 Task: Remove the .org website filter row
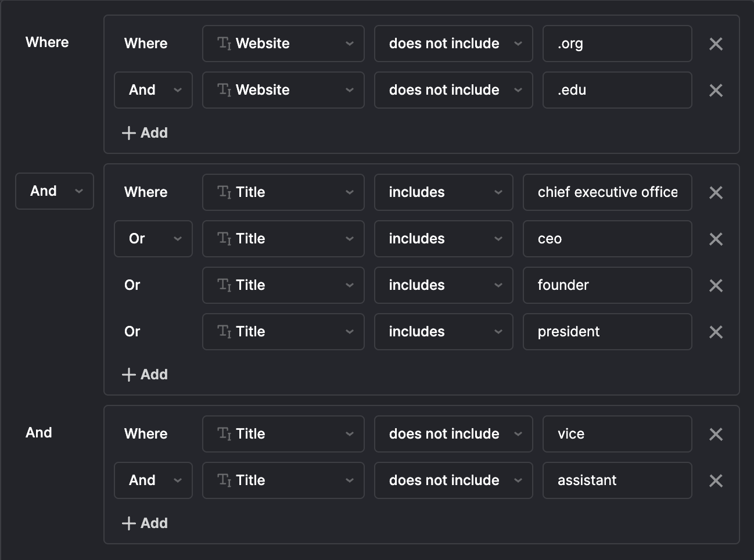[x=716, y=44]
